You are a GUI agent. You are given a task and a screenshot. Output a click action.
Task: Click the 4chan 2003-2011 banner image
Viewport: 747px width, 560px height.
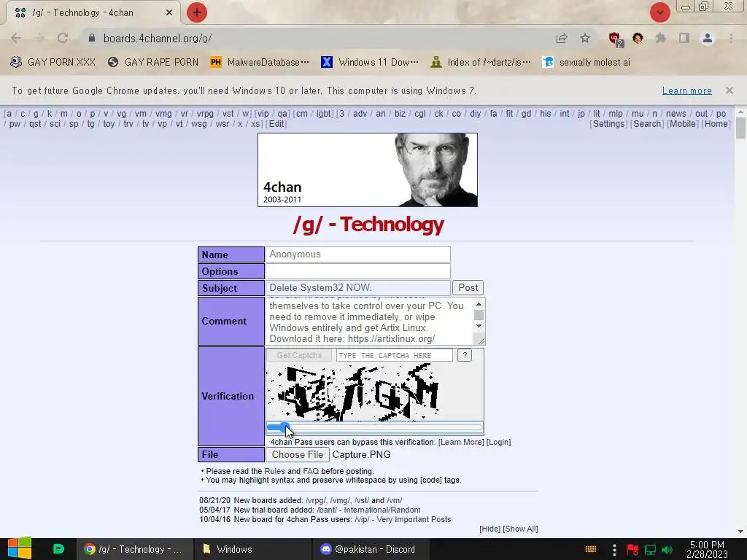(x=368, y=170)
